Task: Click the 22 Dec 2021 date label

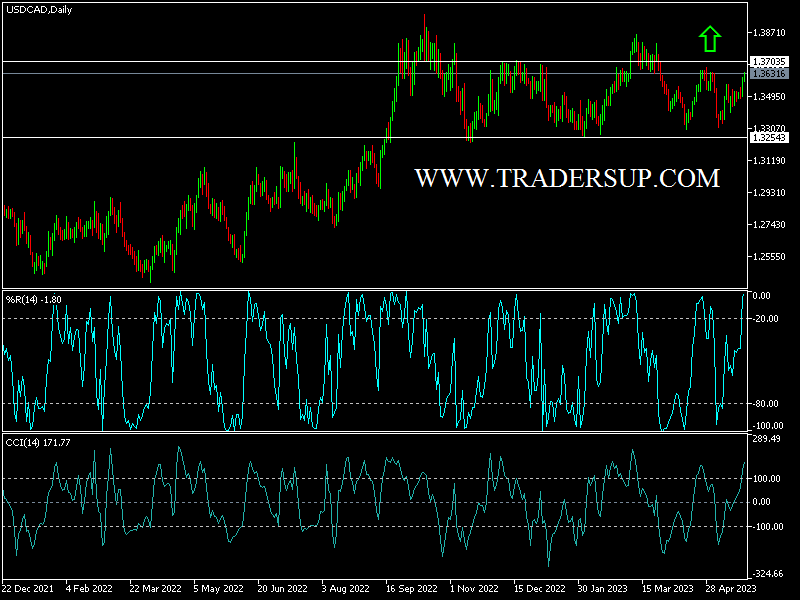Action: [x=28, y=588]
